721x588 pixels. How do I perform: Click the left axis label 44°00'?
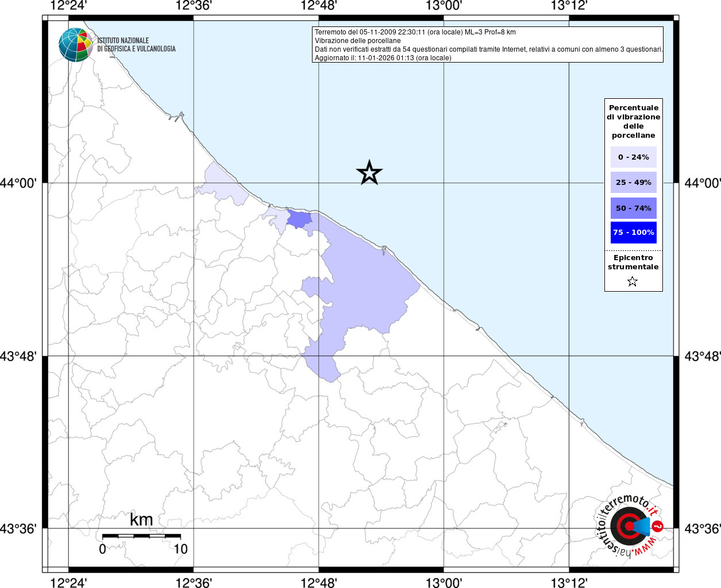pyautogui.click(x=18, y=183)
